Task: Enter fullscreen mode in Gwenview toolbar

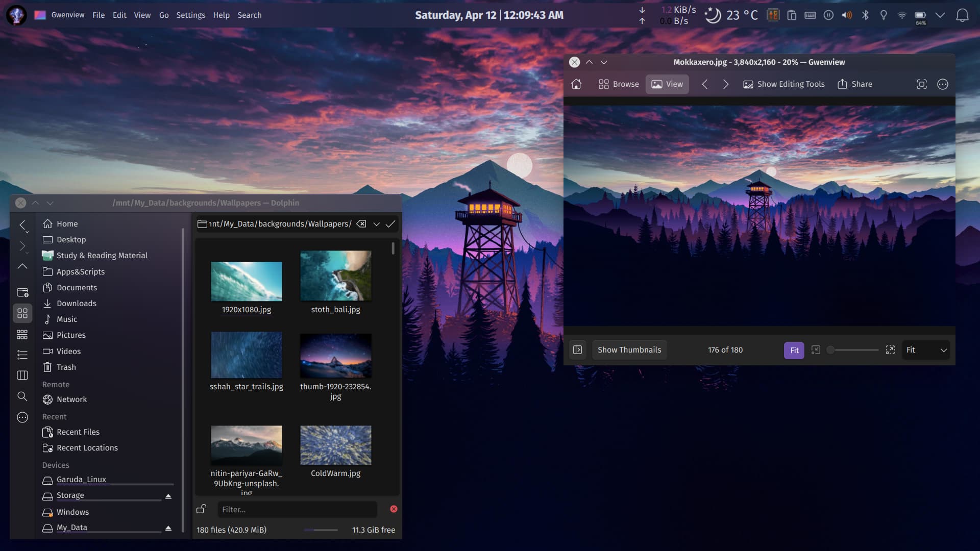Action: coord(922,84)
